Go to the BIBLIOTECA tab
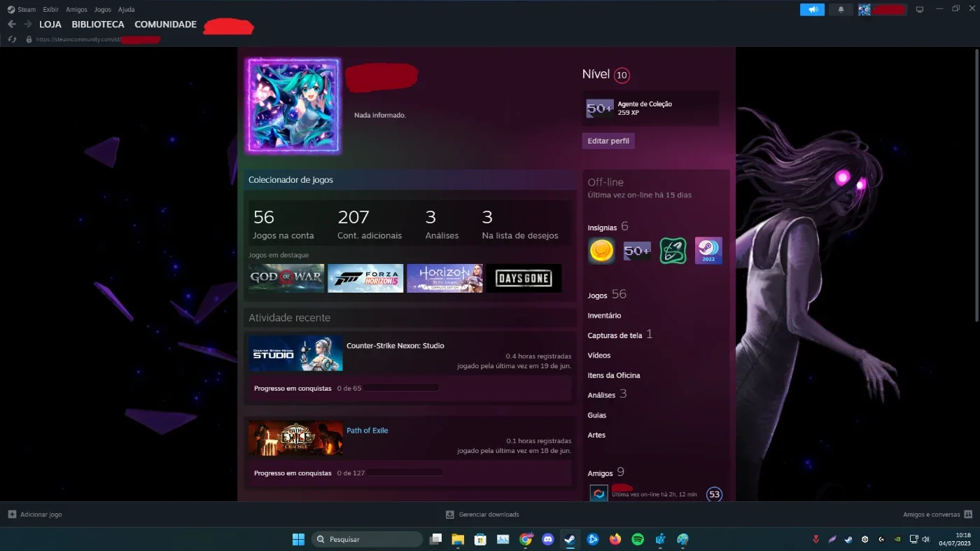This screenshot has height=551, width=980. pos(98,25)
